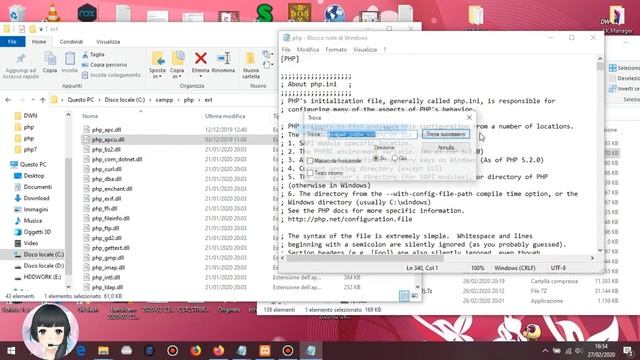Close the Trova dialog
This screenshot has height=360, width=640.
(469, 118)
